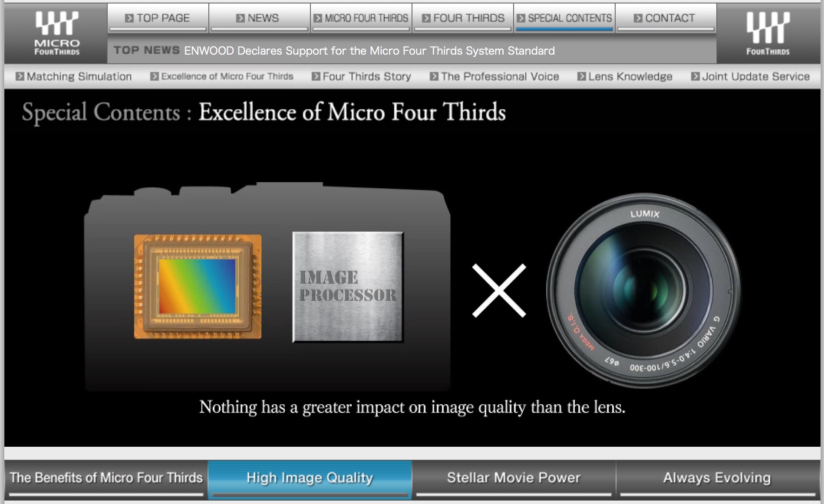Switch to Always Evolving tab
The width and height of the screenshot is (824, 504).
pos(717,479)
